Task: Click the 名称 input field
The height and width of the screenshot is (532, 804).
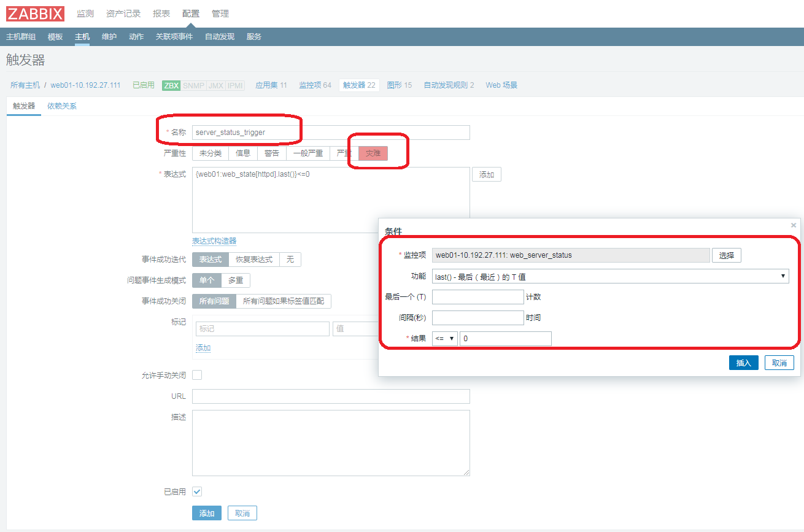Action: tap(331, 133)
